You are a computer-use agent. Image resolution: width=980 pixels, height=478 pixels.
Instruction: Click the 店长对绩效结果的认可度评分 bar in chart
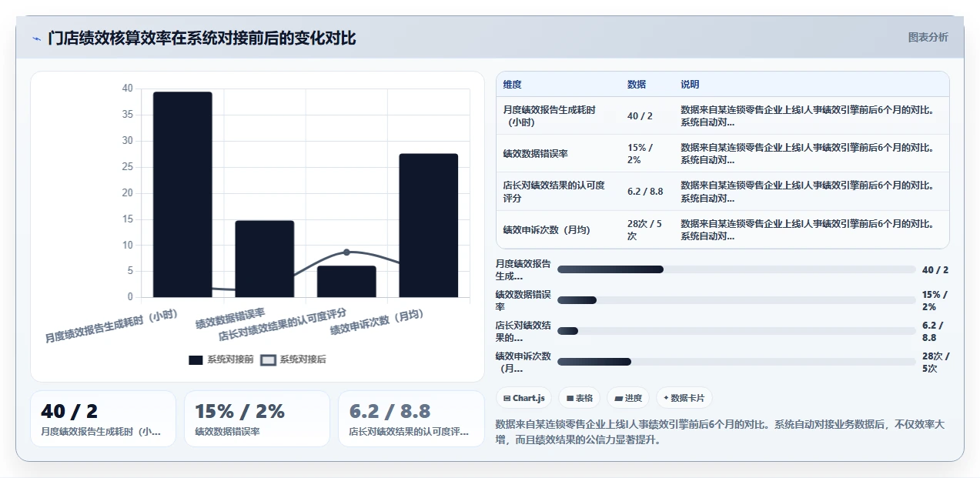(346, 282)
